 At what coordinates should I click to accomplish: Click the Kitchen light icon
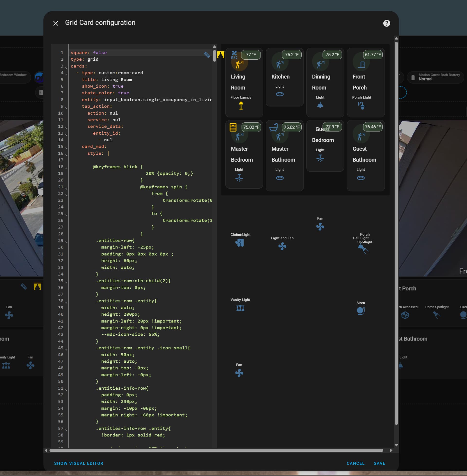(280, 94)
